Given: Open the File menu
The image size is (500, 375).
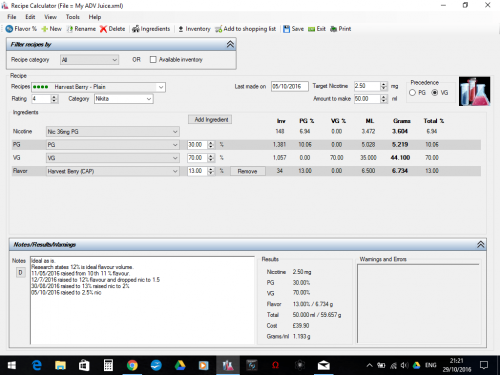Looking at the screenshot, I should click(12, 17).
